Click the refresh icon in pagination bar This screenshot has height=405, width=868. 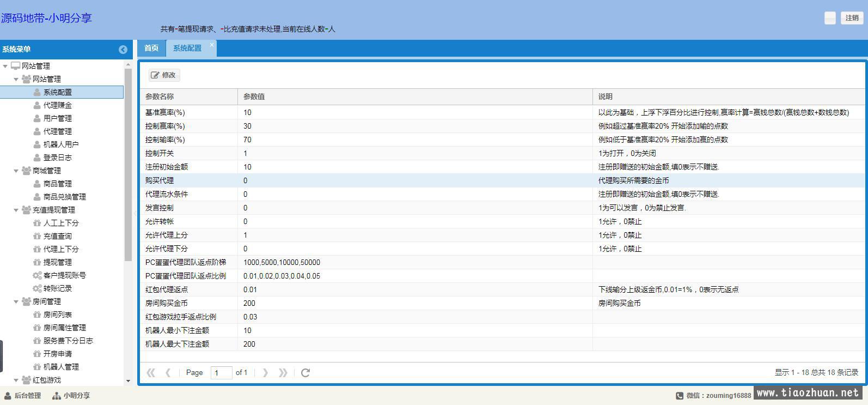305,373
